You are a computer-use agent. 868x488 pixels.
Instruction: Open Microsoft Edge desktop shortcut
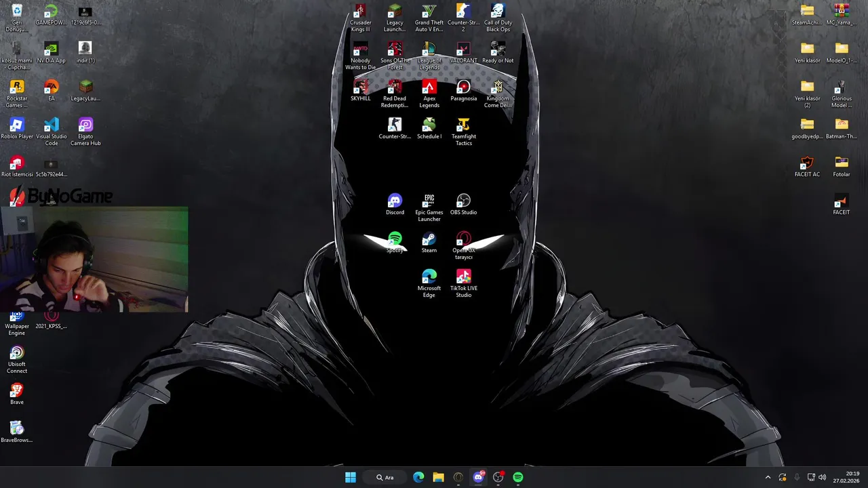point(429,284)
